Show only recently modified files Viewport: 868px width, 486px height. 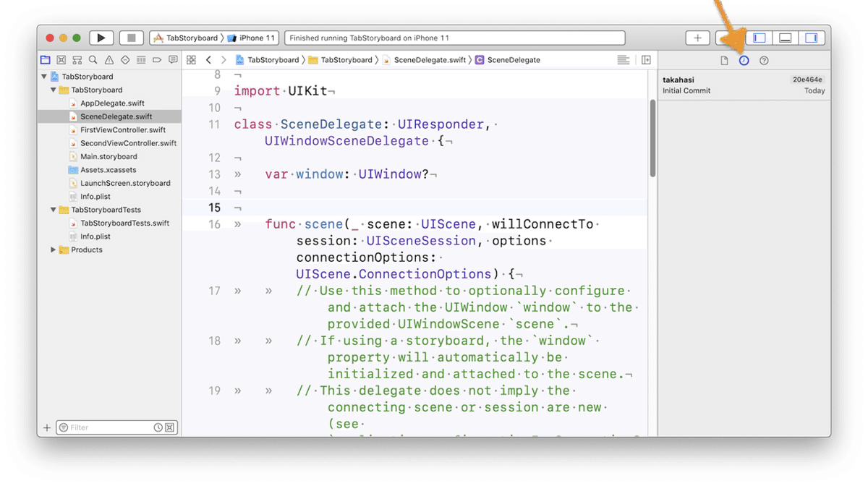(158, 427)
